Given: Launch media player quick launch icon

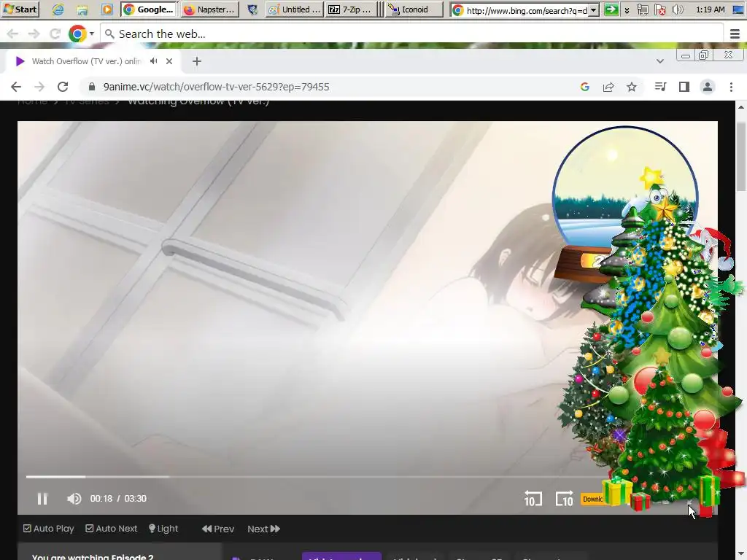Looking at the screenshot, I should click(107, 9).
